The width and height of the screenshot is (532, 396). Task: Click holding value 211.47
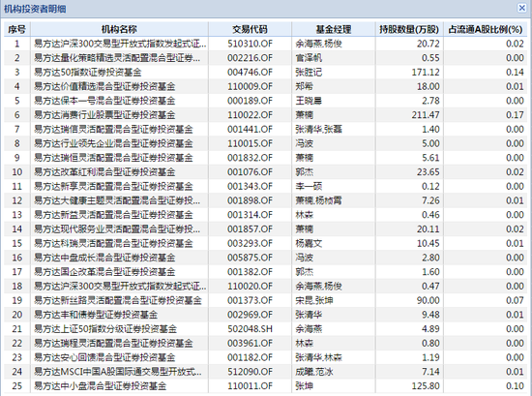click(426, 115)
